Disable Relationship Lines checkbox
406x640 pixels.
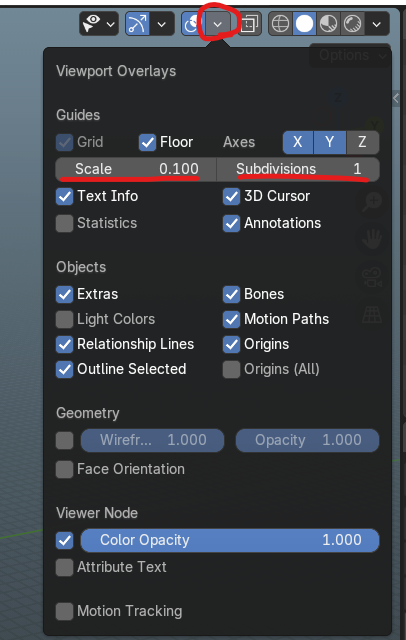[64, 344]
